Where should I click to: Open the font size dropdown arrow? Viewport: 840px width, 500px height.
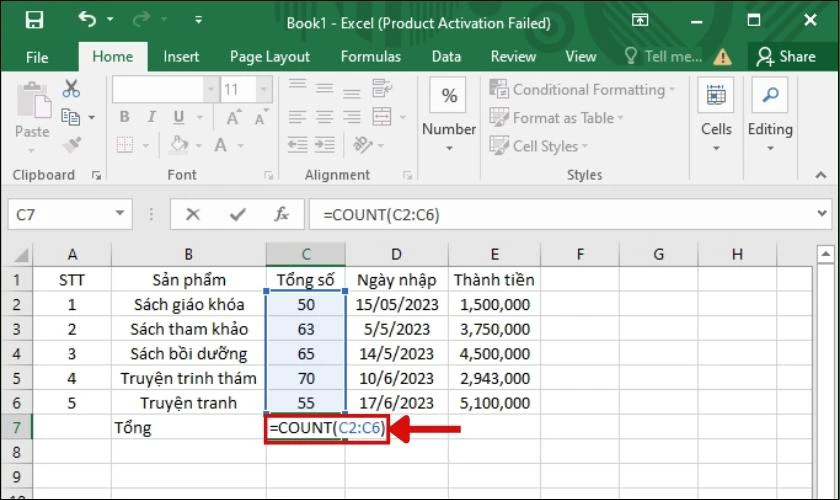pos(264,89)
